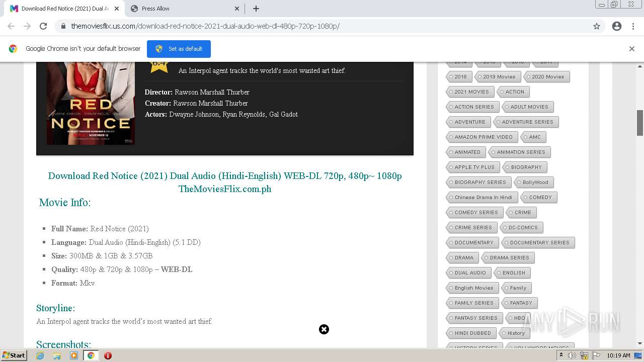Focus the address bar URL
Image resolution: width=644 pixels, height=362 pixels.
coord(205,26)
